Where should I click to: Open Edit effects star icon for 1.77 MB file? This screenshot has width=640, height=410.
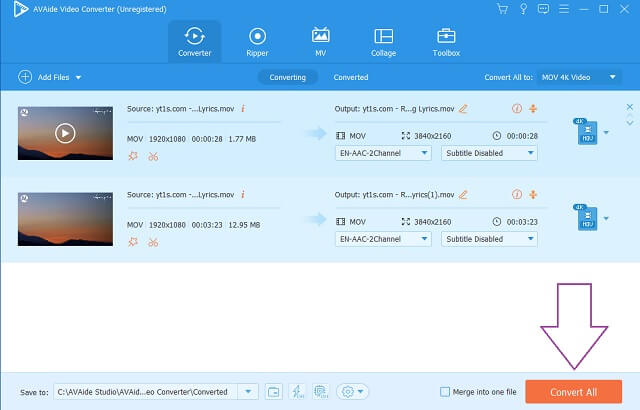(133, 156)
